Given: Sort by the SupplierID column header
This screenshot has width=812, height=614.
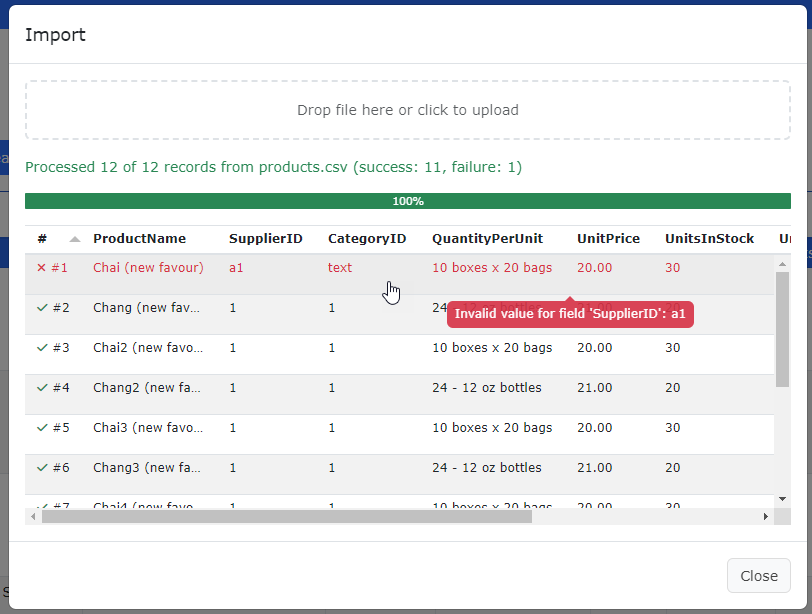Looking at the screenshot, I should click(265, 239).
